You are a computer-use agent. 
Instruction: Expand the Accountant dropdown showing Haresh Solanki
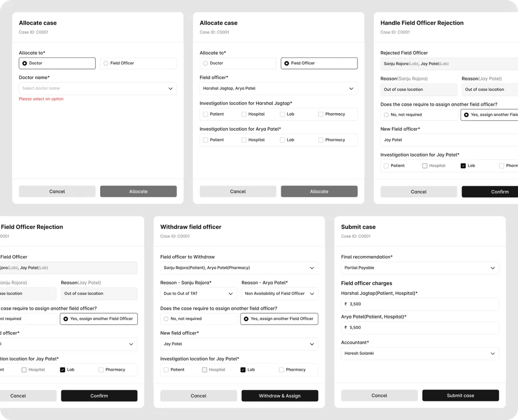[420, 353]
